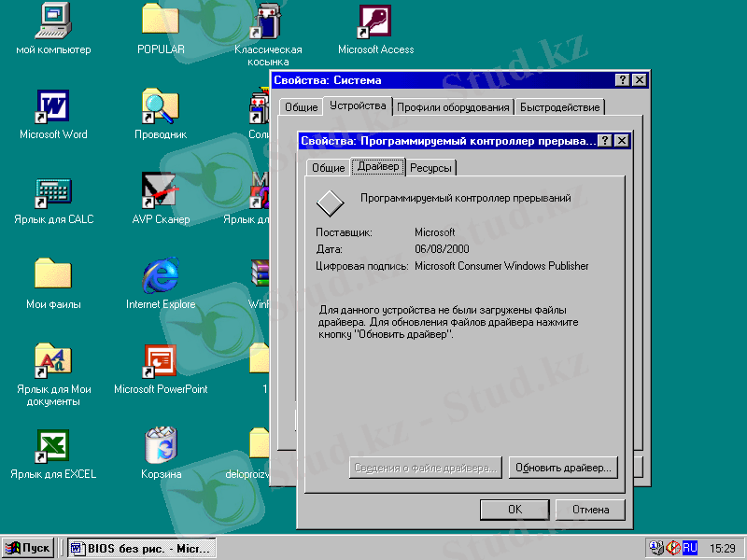Confirm with the OK button
The image size is (747, 560).
point(514,510)
